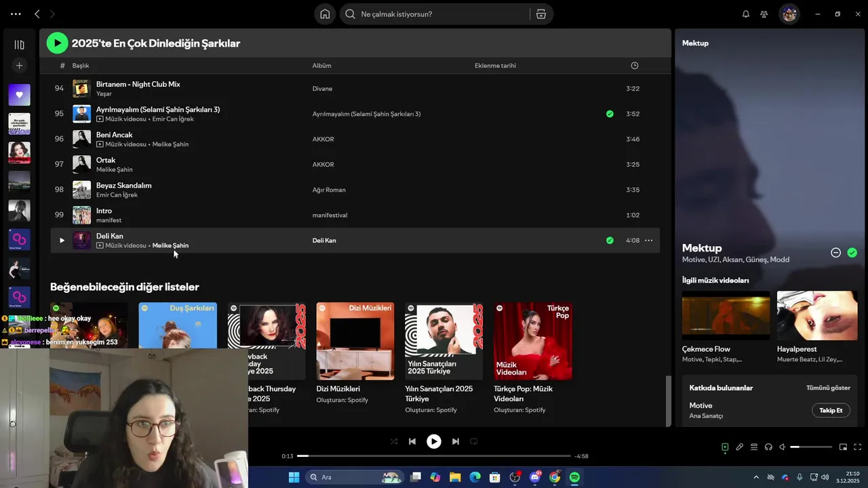
Task: Open Çekmece Flow related music video thumbnail
Action: click(x=726, y=315)
